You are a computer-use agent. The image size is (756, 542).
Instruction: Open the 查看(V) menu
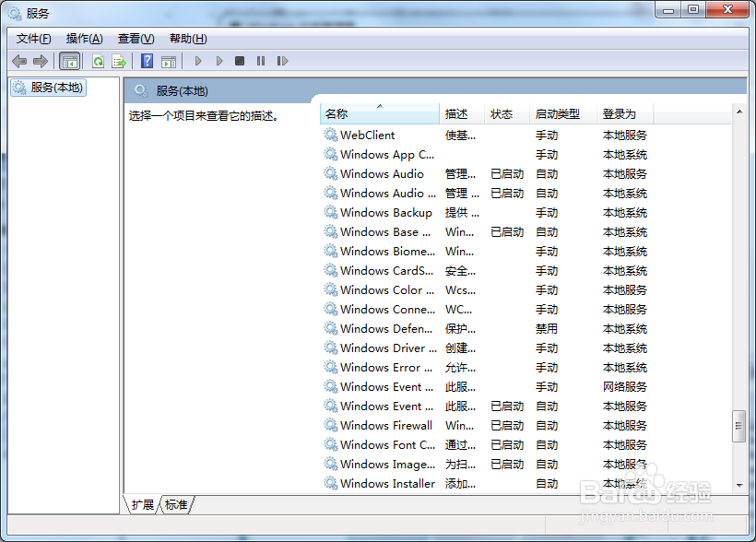(x=136, y=39)
